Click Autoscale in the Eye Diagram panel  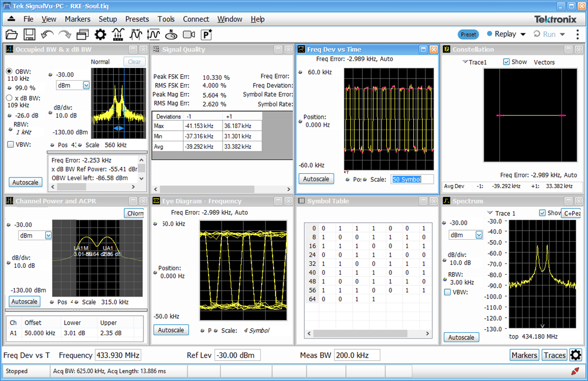point(172,330)
